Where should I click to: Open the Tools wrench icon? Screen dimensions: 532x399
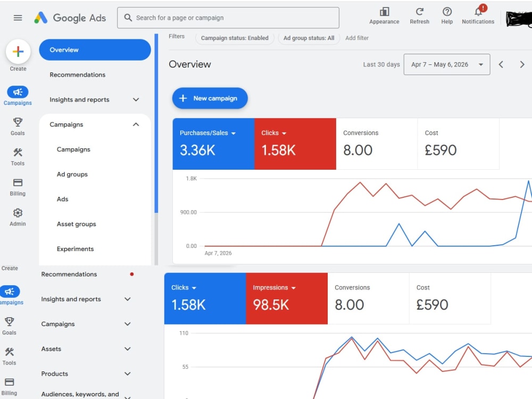18,152
